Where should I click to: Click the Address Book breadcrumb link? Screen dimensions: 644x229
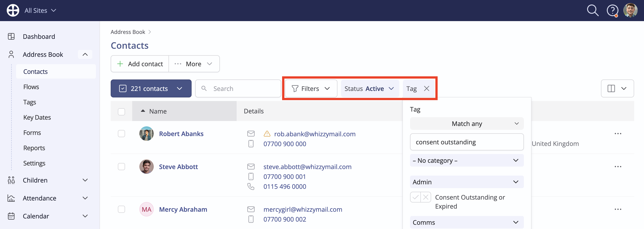pyautogui.click(x=128, y=32)
